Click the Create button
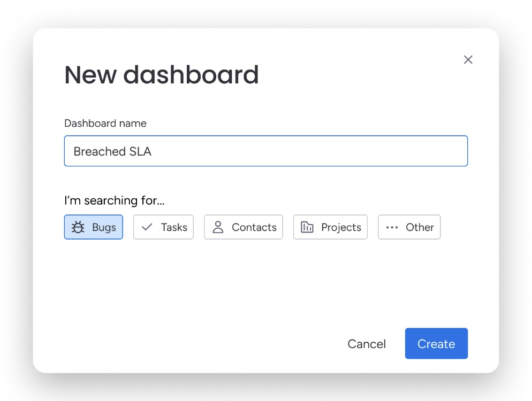This screenshot has width=532, height=401. 436,343
